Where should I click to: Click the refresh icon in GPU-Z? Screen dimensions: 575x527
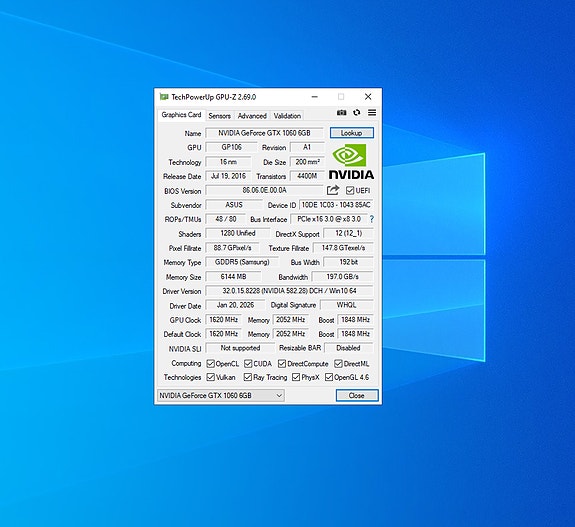click(356, 113)
